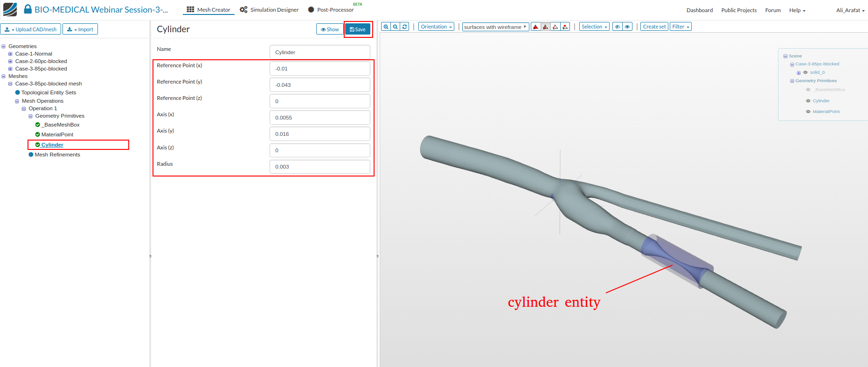Open the Upload CAD/mesh dropdown
The width and height of the screenshot is (868, 367).
pyautogui.click(x=31, y=29)
